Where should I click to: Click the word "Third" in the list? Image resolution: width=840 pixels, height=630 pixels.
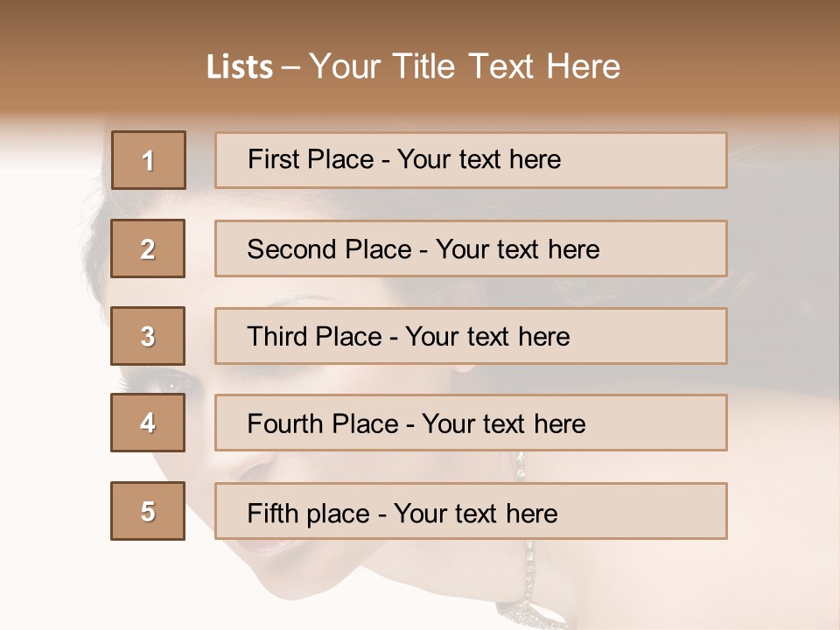coord(276,337)
